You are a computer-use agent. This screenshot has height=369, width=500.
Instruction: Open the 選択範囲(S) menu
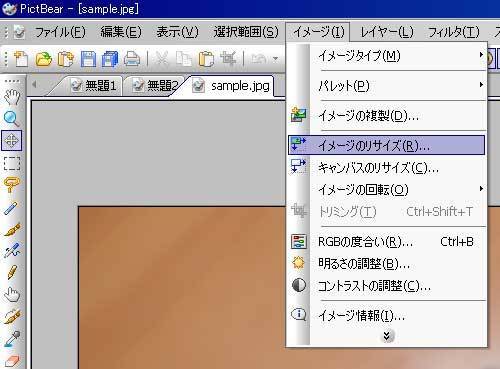click(246, 32)
